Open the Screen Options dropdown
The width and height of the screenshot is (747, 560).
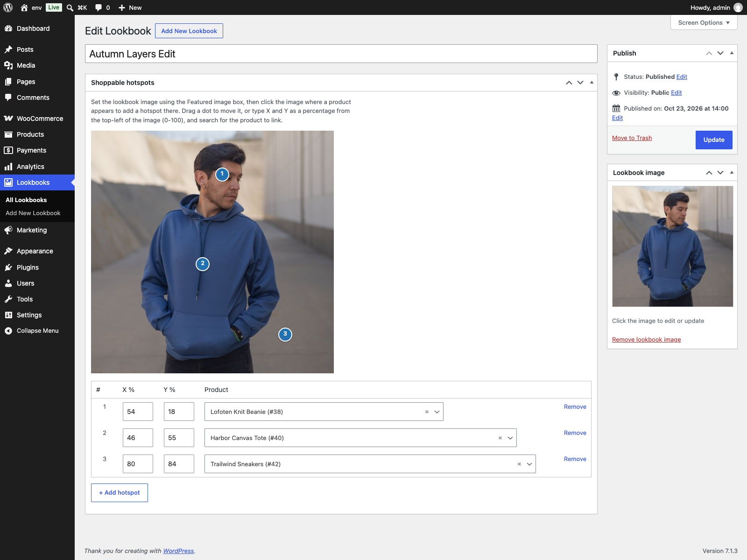tap(704, 22)
